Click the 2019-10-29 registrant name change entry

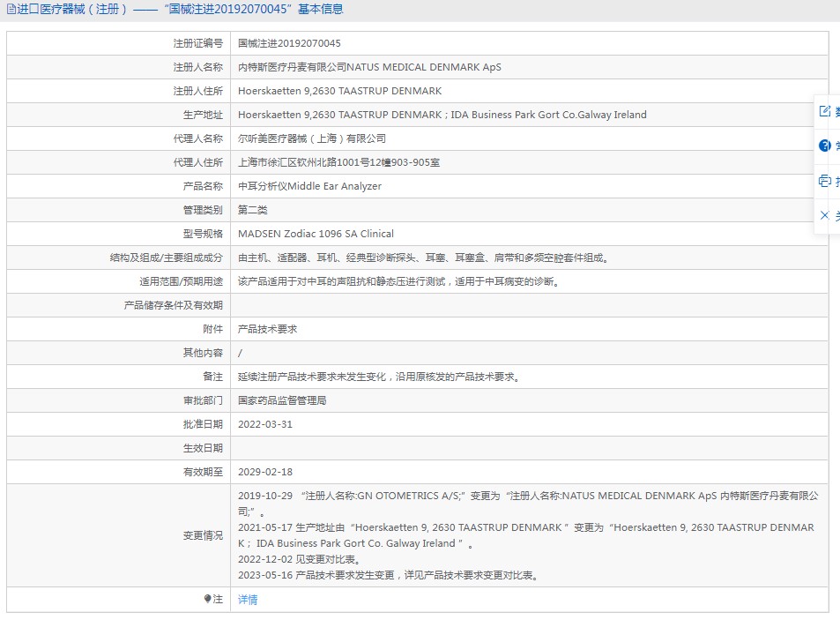coord(528,504)
